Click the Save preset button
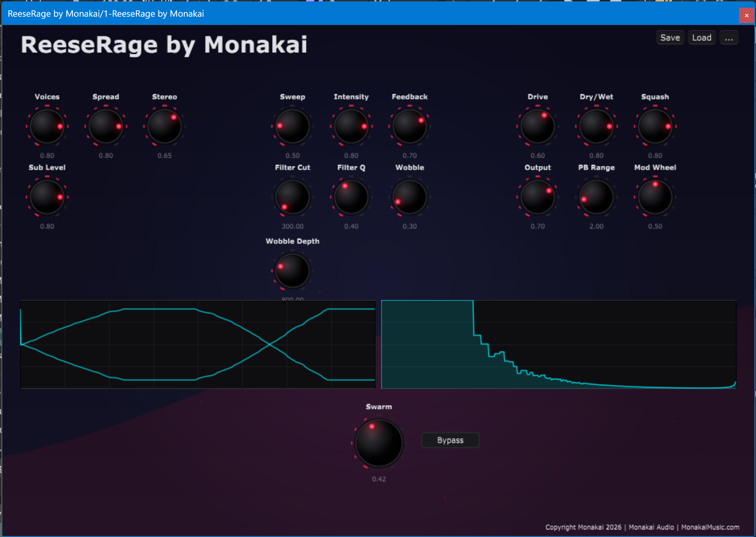The height and width of the screenshot is (537, 756). pyautogui.click(x=670, y=38)
